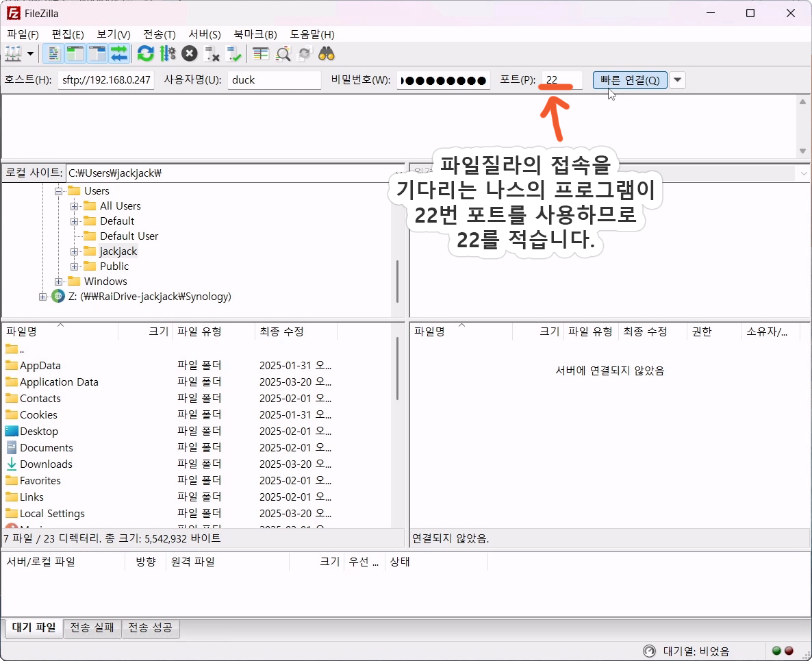The image size is (812, 661).
Task: Toggle processing of the transfer queue
Action: (x=167, y=53)
